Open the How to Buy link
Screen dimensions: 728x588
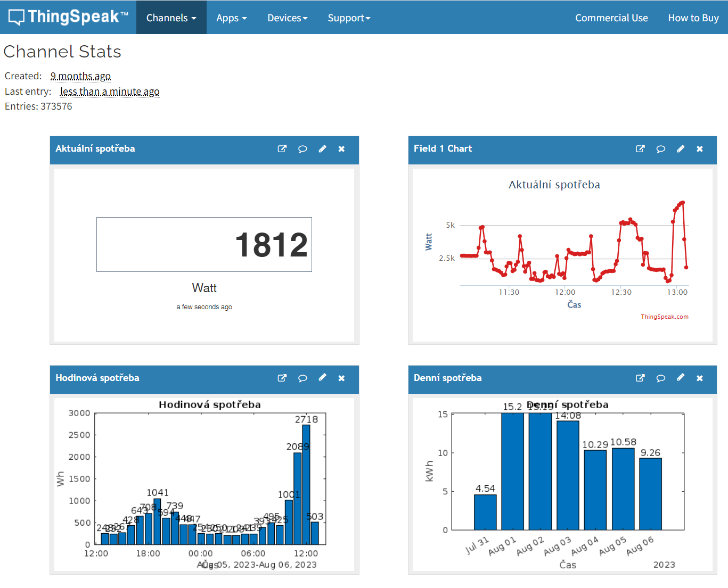click(693, 18)
